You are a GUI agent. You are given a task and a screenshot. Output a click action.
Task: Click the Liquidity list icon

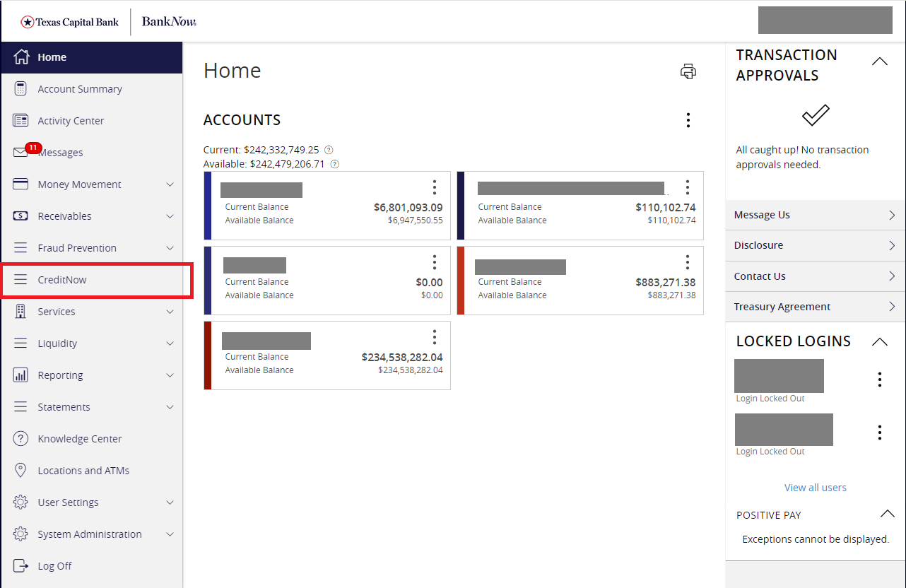coord(20,343)
